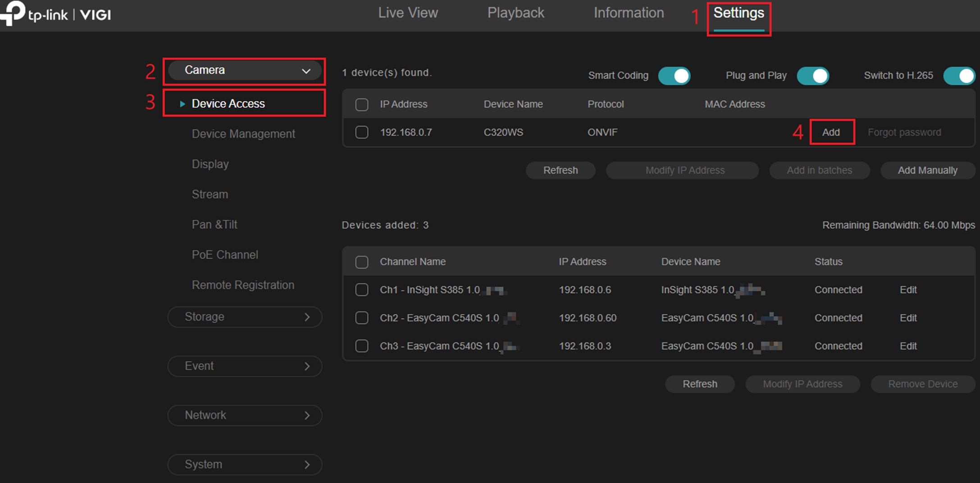Disable the Smart Coding toggle
The height and width of the screenshot is (483, 980).
(674, 76)
